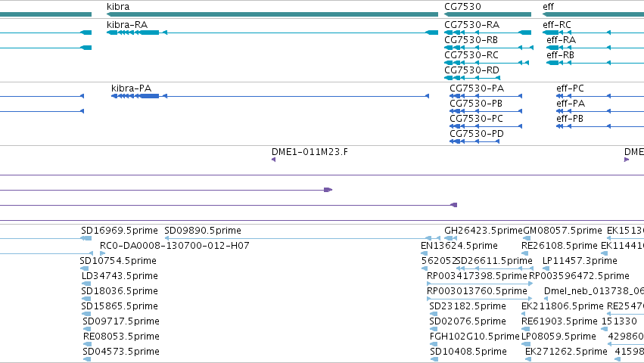This screenshot has width=644, height=363.
Task: Select transcript label eff-RA
Action: coord(561,40)
